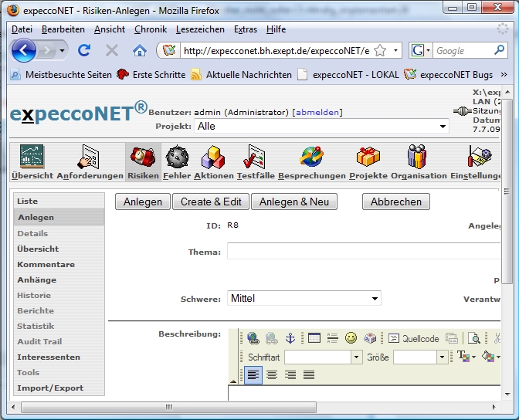Open the Projekt dropdown showing Alle

click(x=321, y=126)
